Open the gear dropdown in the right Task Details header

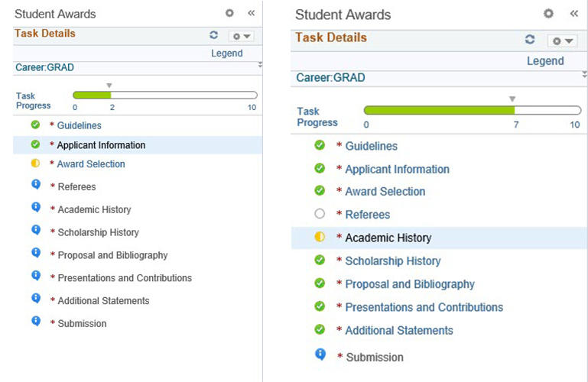coord(564,40)
